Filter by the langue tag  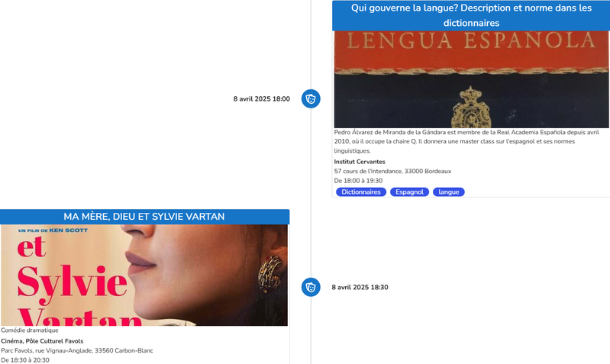click(x=449, y=192)
